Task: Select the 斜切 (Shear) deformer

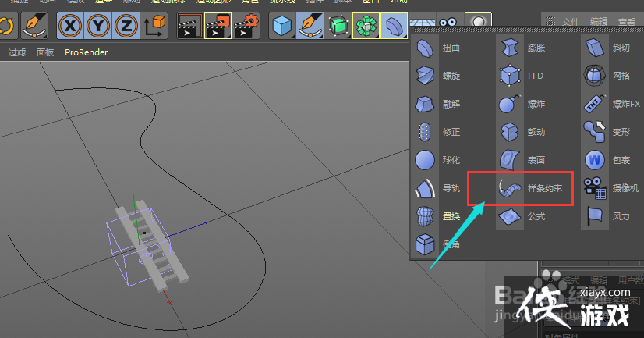Action: pos(607,48)
